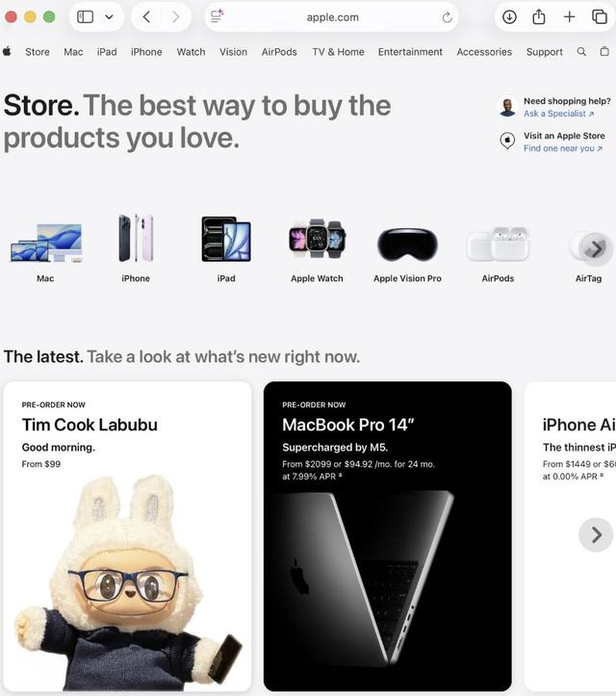This screenshot has height=696, width=616.
Task: Open the Mac menu item
Action: pos(73,52)
